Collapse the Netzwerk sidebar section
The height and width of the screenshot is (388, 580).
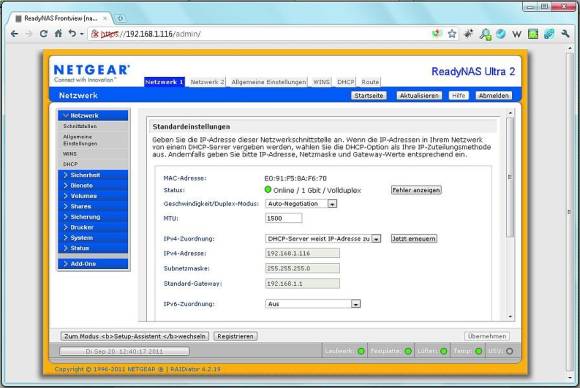[x=93, y=115]
